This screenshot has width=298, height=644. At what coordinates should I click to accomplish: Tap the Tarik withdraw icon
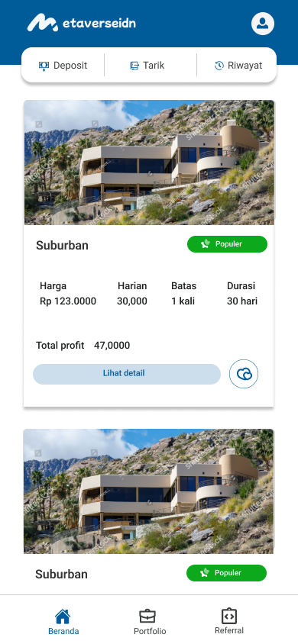[134, 66]
